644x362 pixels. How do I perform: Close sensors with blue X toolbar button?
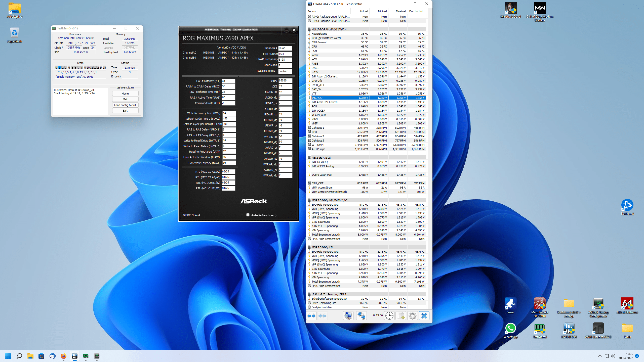424,315
